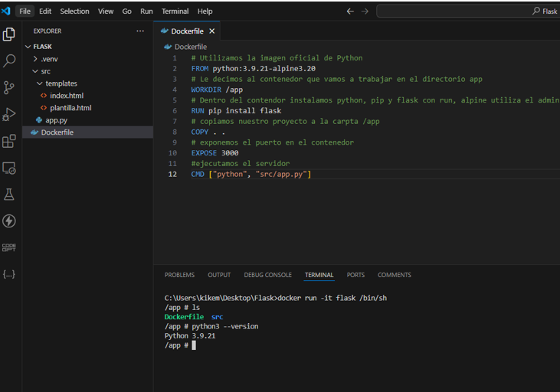Image resolution: width=560 pixels, height=392 pixels.
Task: Open the Testing flask icon
Action: click(x=9, y=194)
